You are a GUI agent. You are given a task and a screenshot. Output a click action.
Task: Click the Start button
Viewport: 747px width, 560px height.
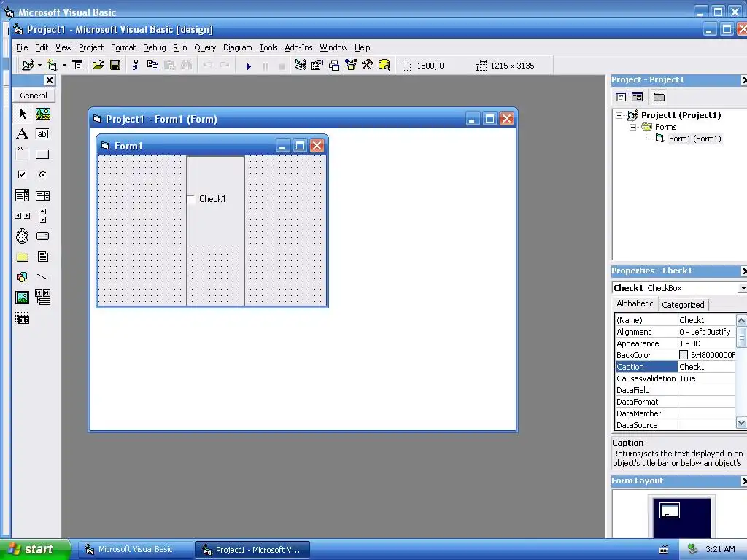point(35,549)
